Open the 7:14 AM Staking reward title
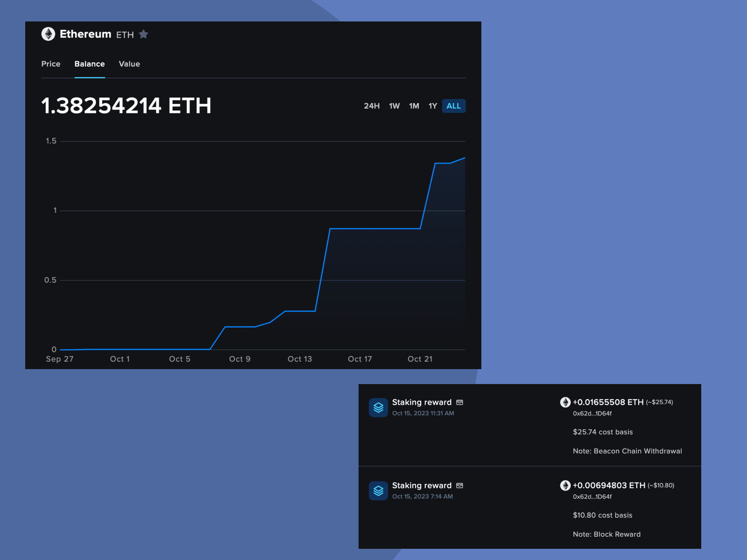 coord(422,485)
